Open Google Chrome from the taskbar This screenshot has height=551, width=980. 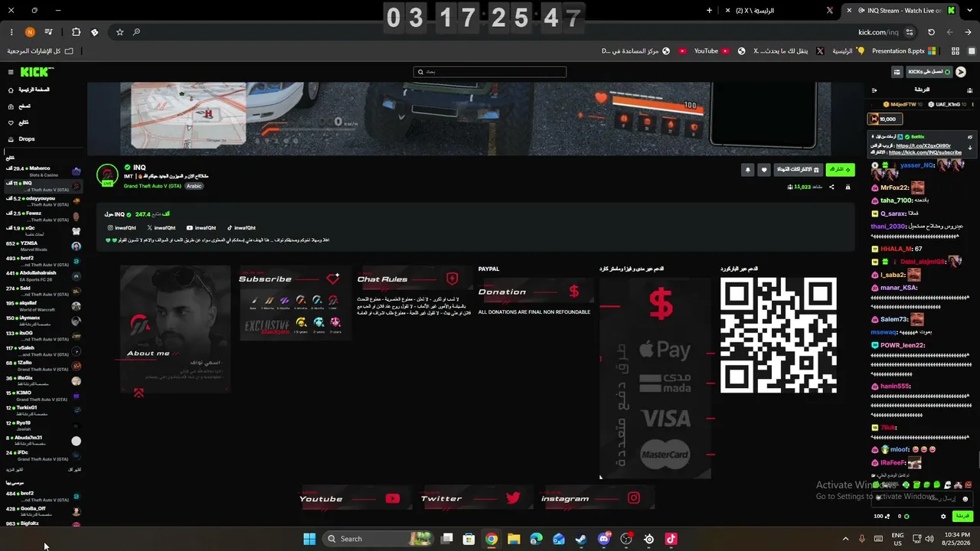point(492,539)
